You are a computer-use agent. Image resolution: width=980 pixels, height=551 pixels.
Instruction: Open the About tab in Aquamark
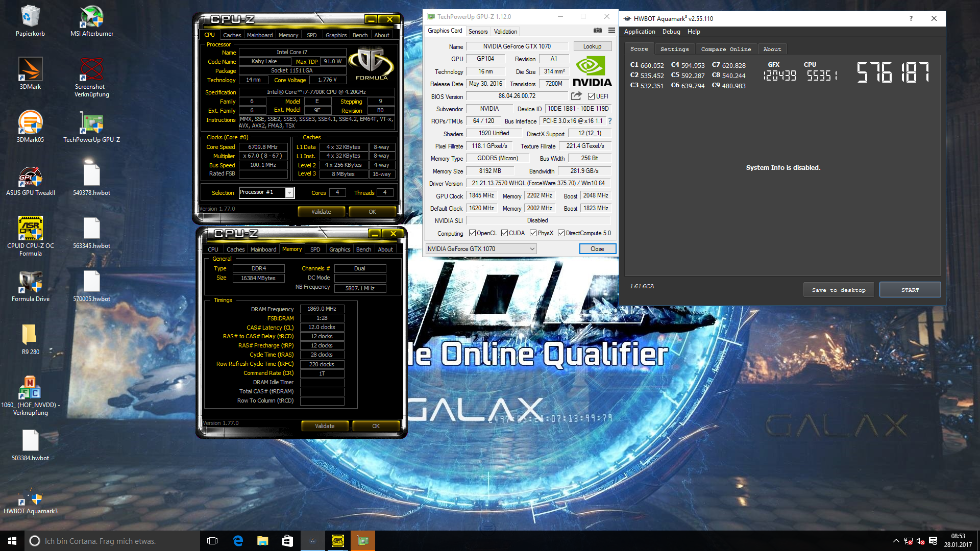pos(772,49)
